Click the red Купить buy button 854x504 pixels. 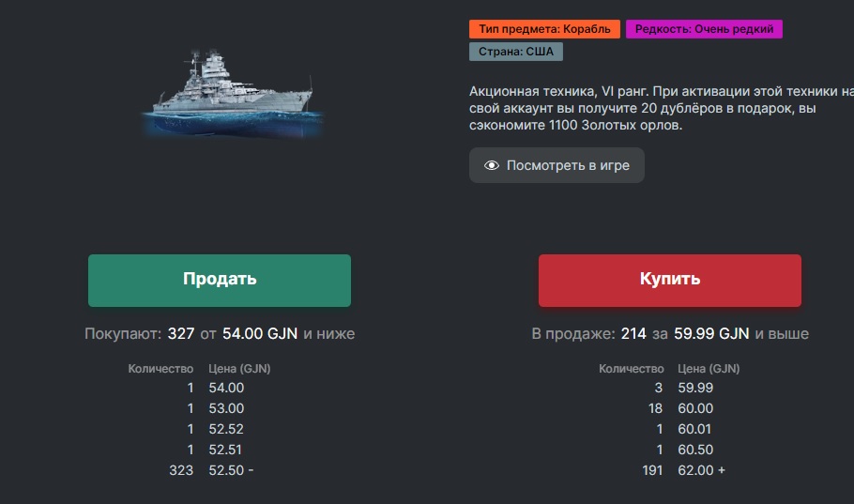click(x=670, y=280)
